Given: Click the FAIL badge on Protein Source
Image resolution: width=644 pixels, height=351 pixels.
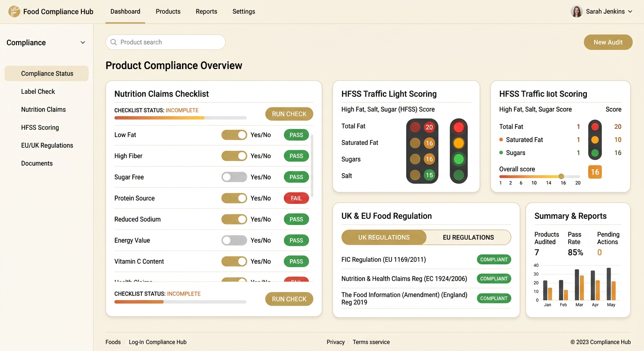Looking at the screenshot, I should click(x=296, y=198).
